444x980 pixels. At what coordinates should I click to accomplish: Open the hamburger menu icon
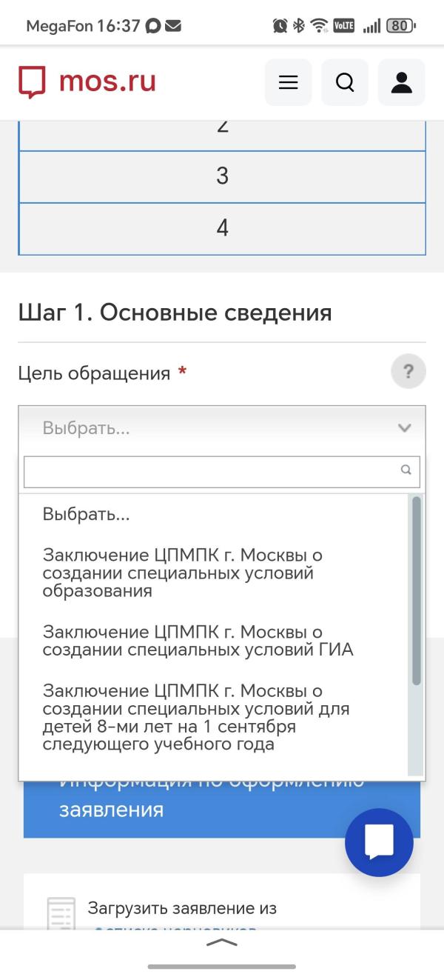coord(288,82)
